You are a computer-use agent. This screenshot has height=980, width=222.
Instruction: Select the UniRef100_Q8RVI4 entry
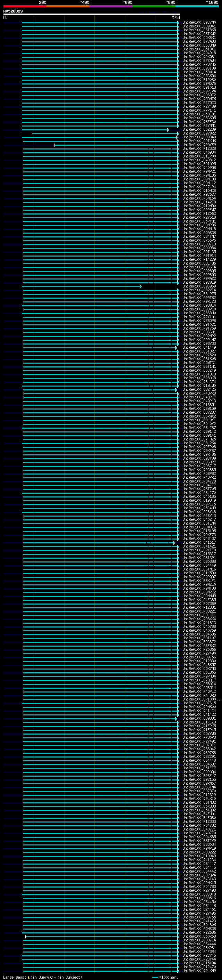click(199, 290)
